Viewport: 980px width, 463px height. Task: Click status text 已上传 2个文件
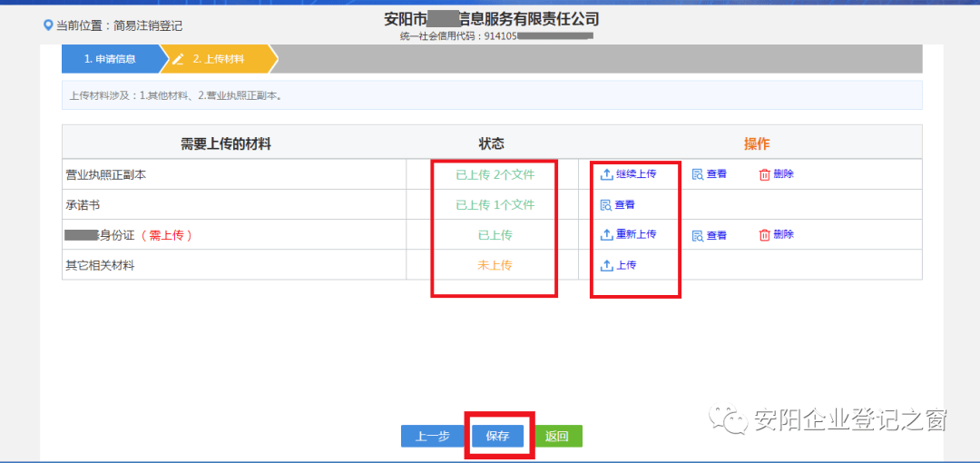pos(495,174)
